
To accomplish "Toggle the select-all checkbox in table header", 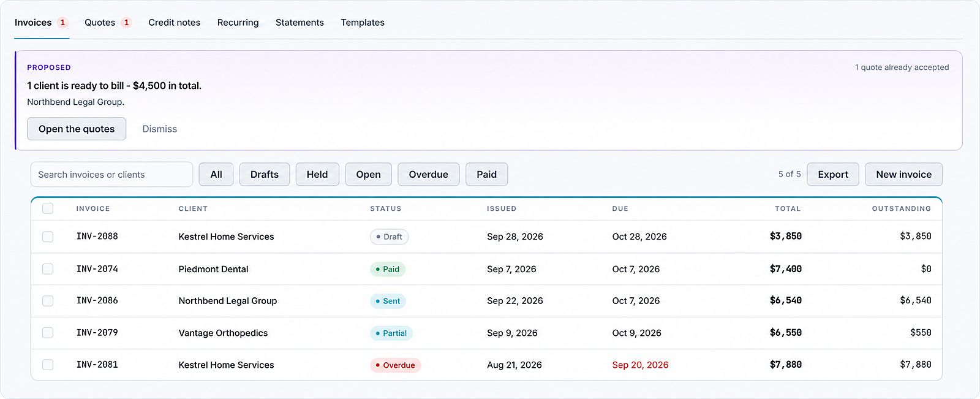I will tap(48, 208).
